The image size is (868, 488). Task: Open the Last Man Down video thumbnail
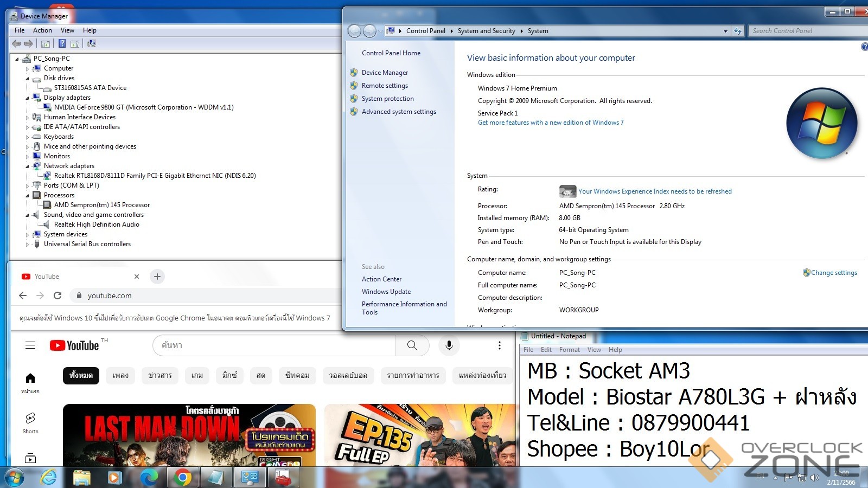pos(189,435)
